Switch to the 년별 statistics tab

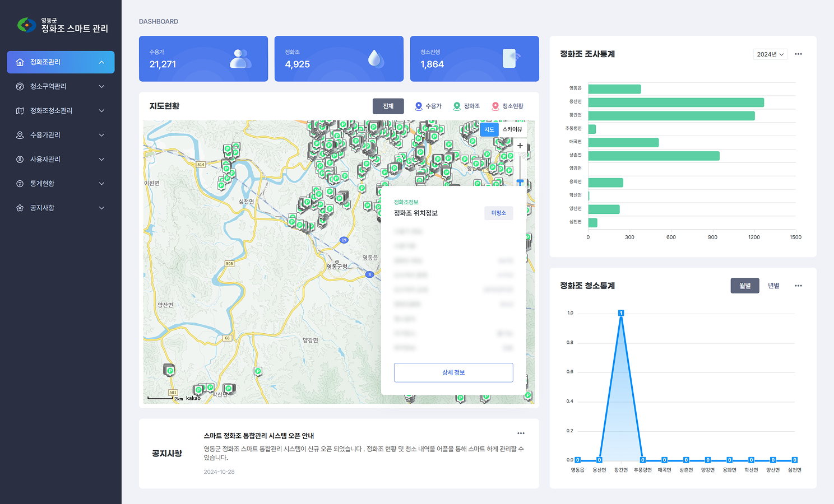(x=773, y=286)
